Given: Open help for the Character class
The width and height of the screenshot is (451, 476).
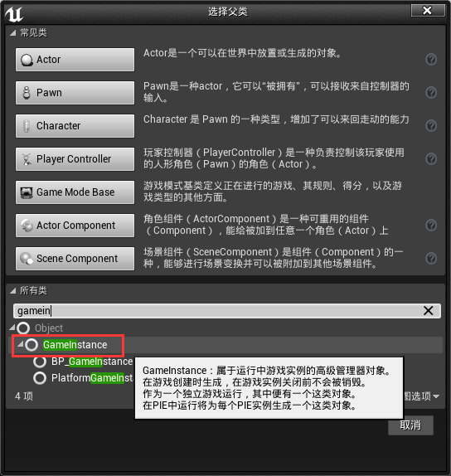Looking at the screenshot, I should click(x=431, y=125).
